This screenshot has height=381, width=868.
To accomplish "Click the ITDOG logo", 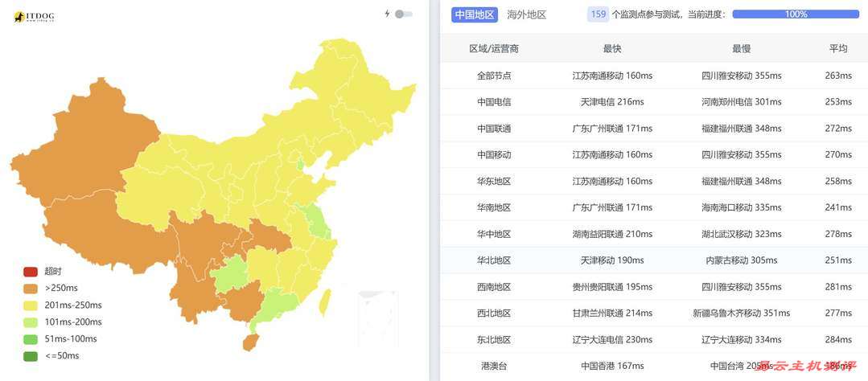I will [x=34, y=17].
